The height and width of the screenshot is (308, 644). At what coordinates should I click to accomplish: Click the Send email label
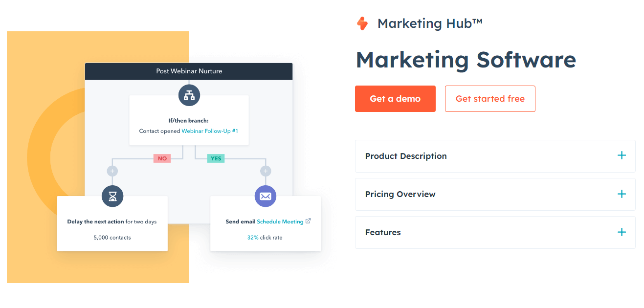click(x=240, y=221)
